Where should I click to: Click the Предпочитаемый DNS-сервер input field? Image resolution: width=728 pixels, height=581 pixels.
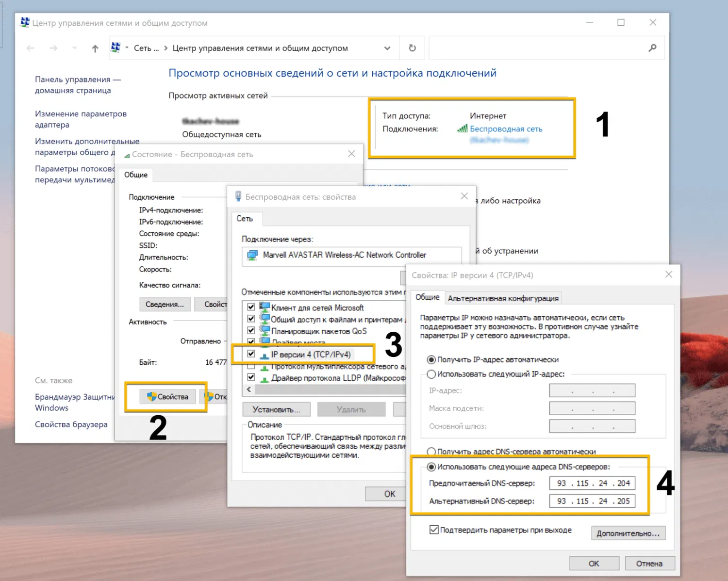592,483
